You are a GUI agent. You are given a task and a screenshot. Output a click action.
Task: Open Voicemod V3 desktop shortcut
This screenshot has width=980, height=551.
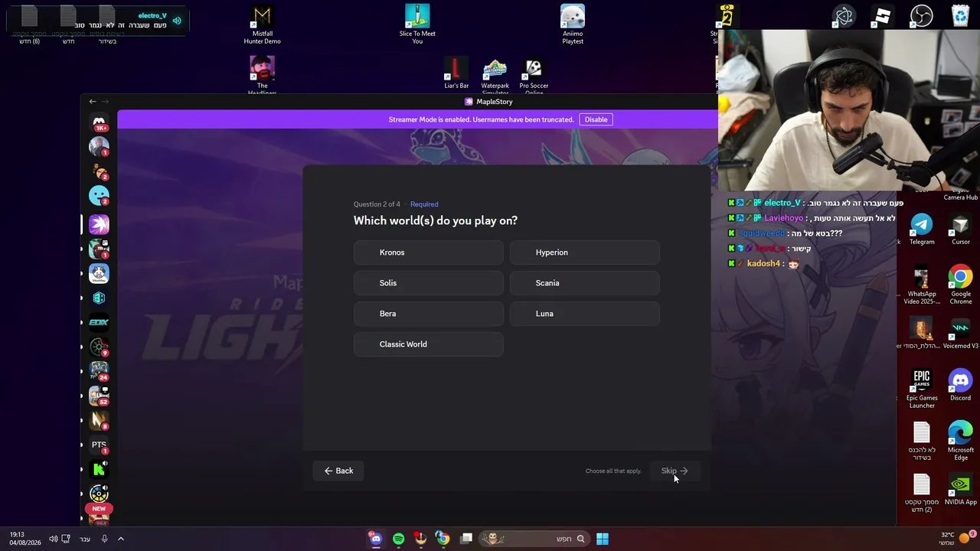pyautogui.click(x=961, y=334)
